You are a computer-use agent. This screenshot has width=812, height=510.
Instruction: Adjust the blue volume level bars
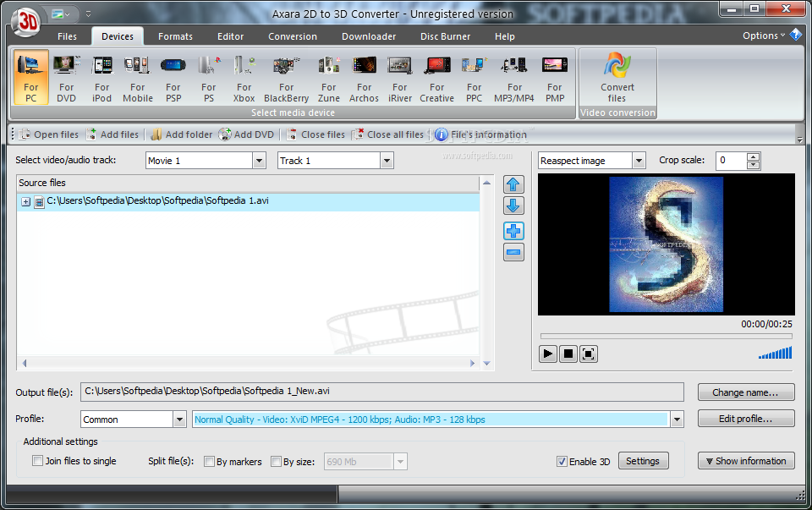(x=776, y=354)
